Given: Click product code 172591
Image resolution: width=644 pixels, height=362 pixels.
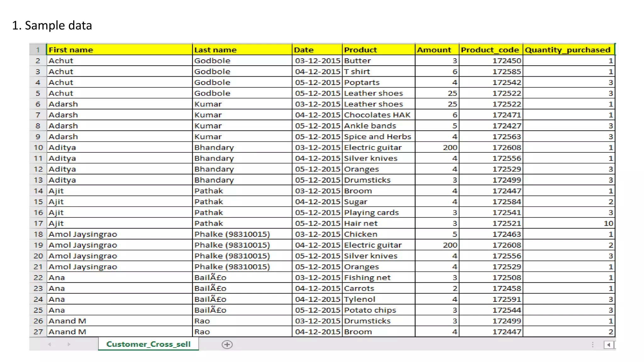Looking at the screenshot, I should (491, 299).
